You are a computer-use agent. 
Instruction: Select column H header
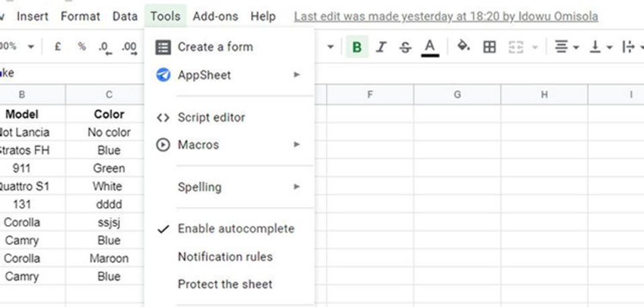click(544, 95)
